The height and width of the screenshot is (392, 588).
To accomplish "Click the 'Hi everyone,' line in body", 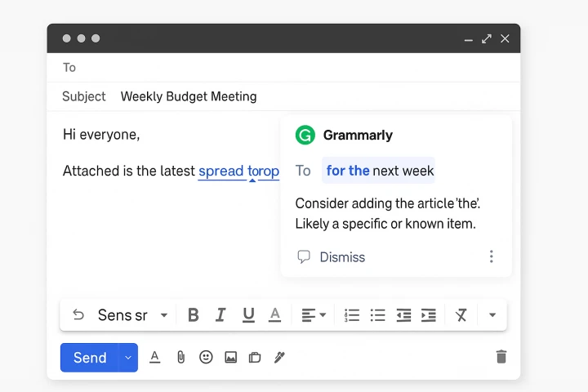I will click(x=101, y=135).
